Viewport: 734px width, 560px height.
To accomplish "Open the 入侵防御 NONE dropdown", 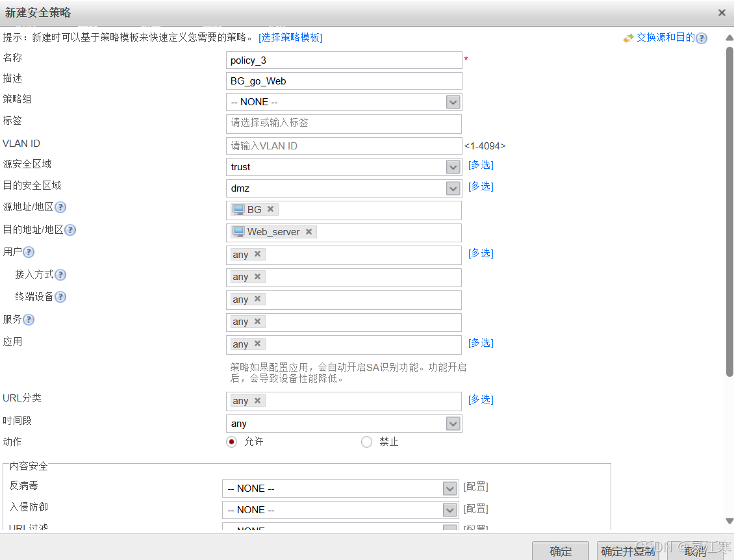I will [449, 510].
